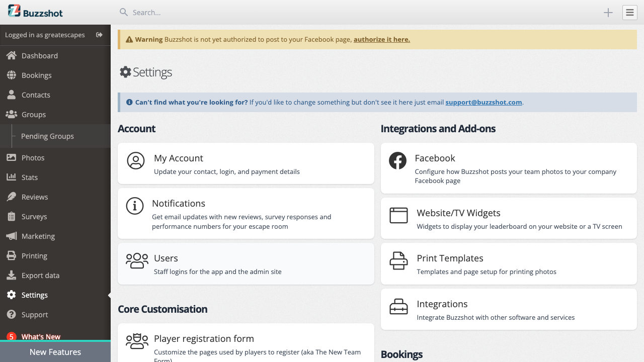Open the My Account settings card
644x362 pixels.
[x=246, y=163]
